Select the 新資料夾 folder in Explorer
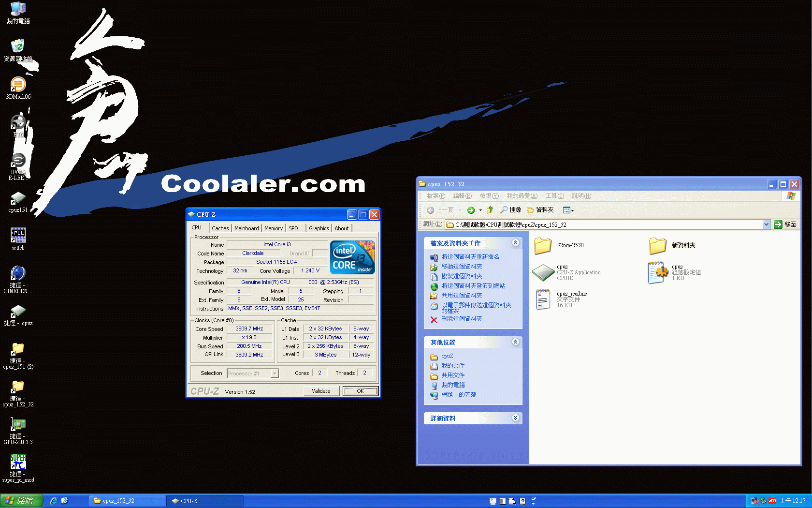812x508 pixels. [x=672, y=245]
